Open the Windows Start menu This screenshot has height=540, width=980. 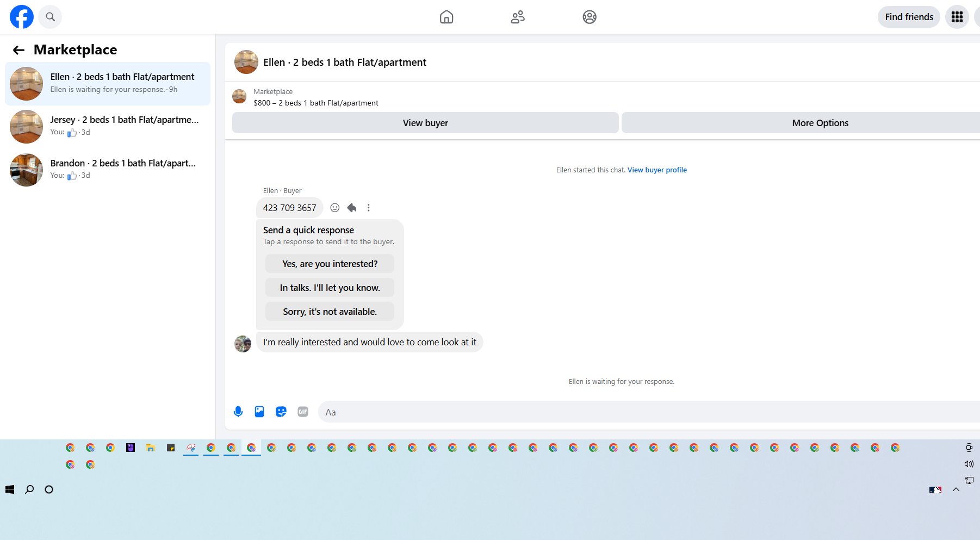click(10, 489)
